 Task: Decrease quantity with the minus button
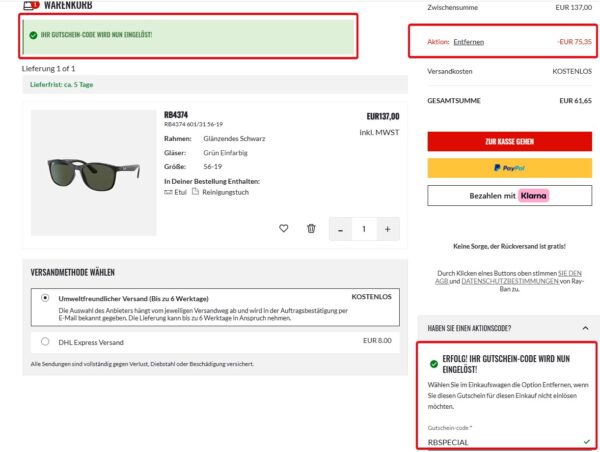click(341, 230)
